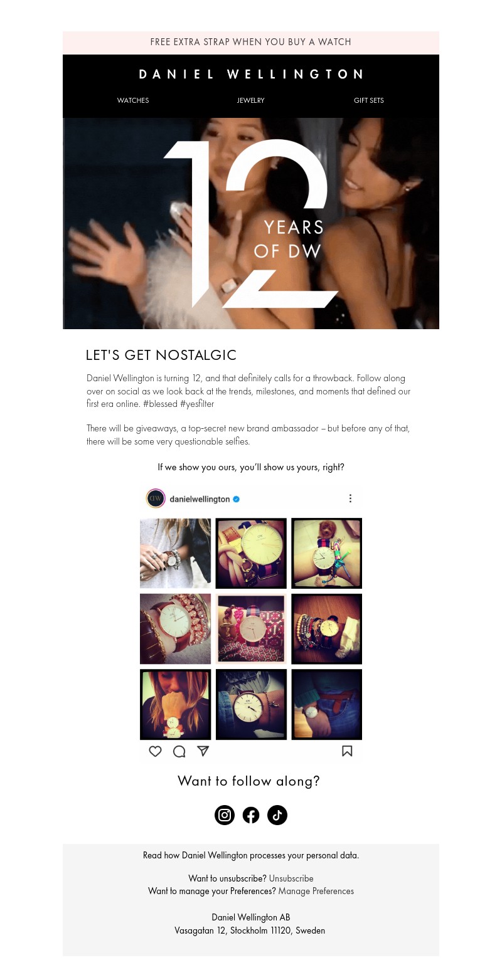This screenshot has width=502, height=980.
Task: Click the comment bubble icon
Action: tap(179, 751)
